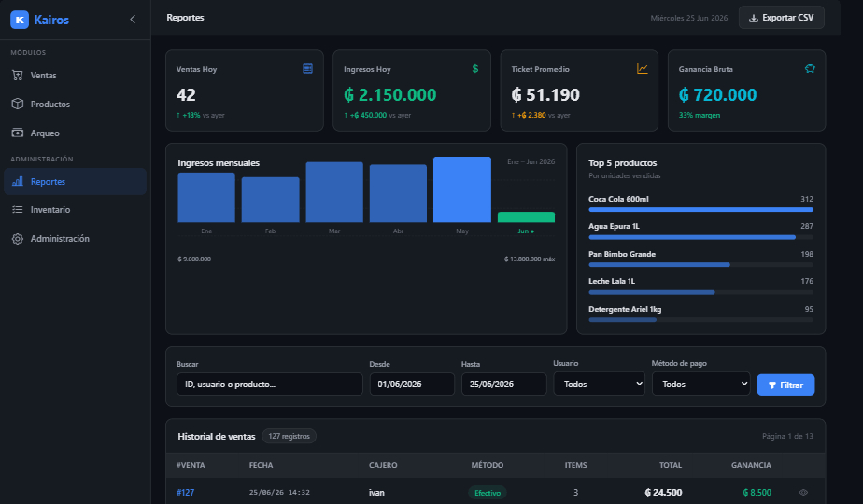Collapse the sidebar with the chevron arrow
The height and width of the screenshot is (504, 863).
click(x=133, y=20)
